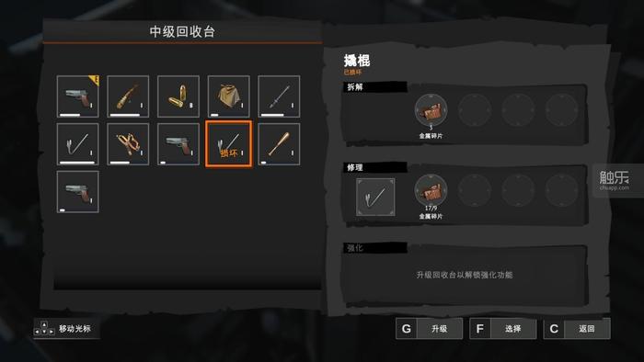Image resolution: width=644 pixels, height=362 pixels.
Task: Select the pistol in middle of second row
Action: click(178, 144)
